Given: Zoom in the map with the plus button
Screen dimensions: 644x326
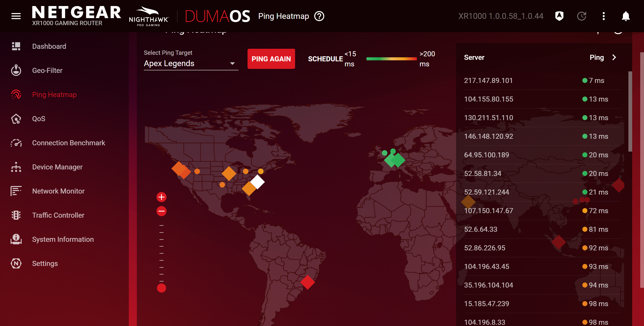Looking at the screenshot, I should coord(162,197).
